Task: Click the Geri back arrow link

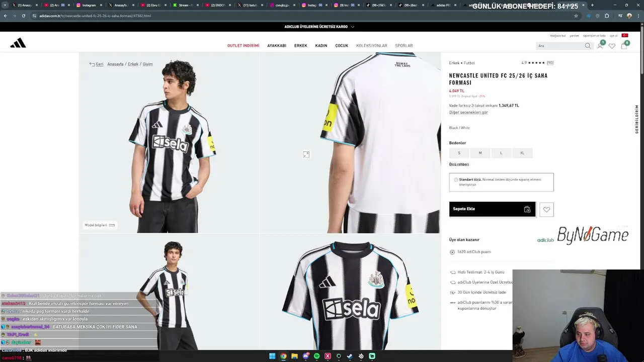Action: (x=96, y=64)
